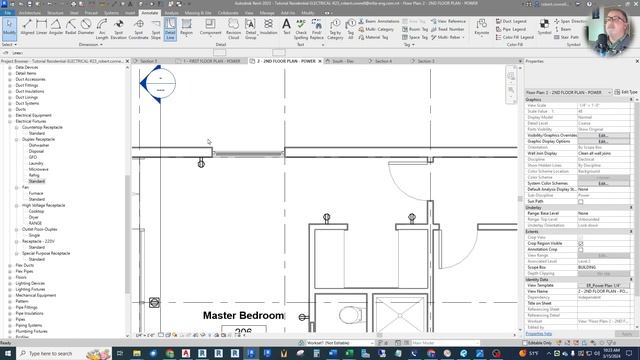Click Edit for Visibility/Graphics Overrides
The height and width of the screenshot is (360, 640).
coord(603,135)
